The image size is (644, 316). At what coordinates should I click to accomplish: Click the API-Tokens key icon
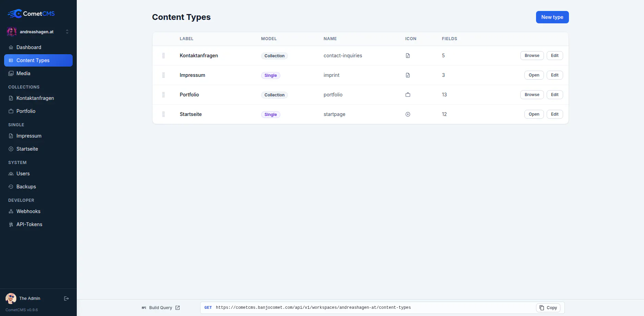tap(11, 224)
